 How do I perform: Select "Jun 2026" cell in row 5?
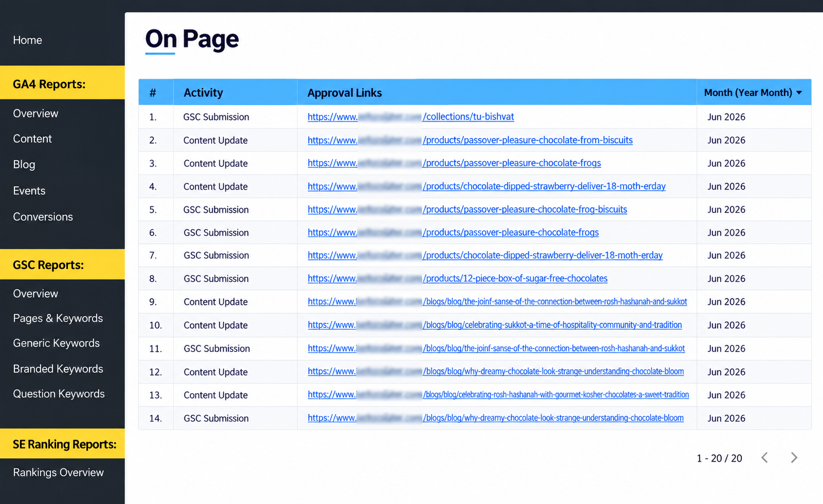726,209
